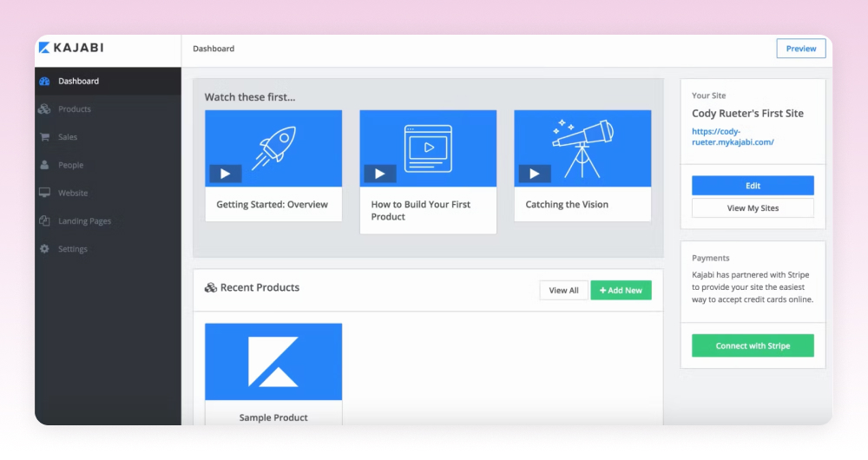Click the Dashboard breadcrumb in header
Viewport: 868px width, 460px height.
coord(214,49)
